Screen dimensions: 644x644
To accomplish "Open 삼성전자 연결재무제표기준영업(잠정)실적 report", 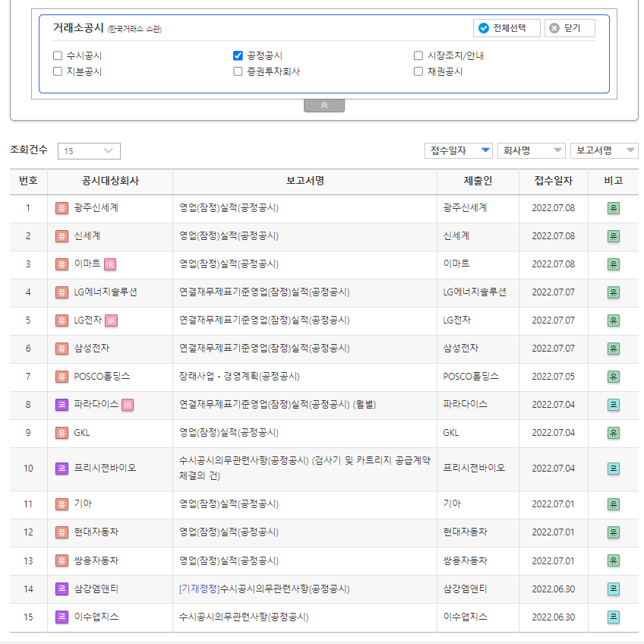I will 264,349.
